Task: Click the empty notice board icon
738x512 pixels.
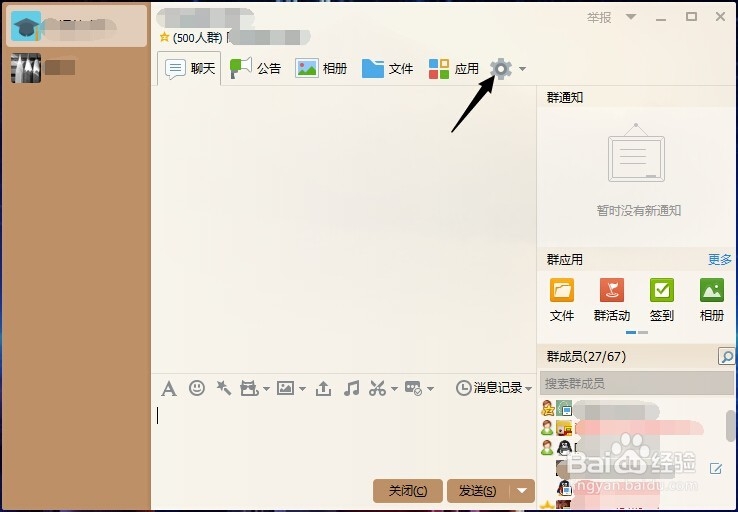Action: coord(636,153)
